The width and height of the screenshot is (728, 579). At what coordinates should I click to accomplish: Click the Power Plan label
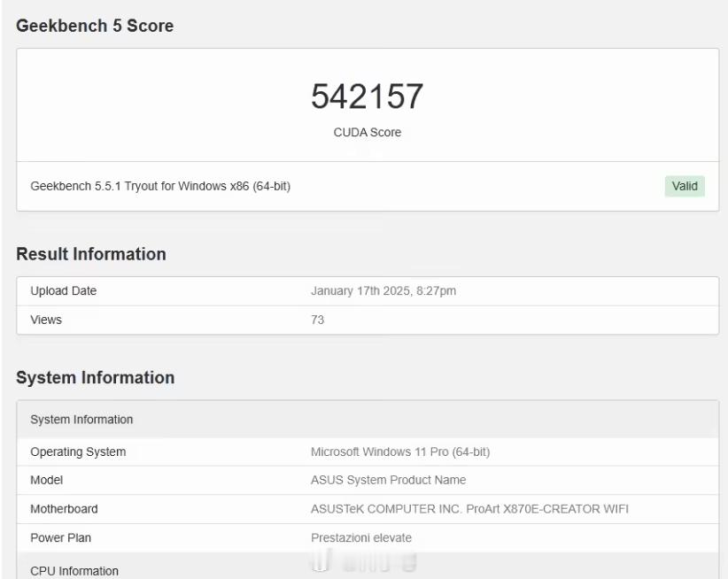(x=61, y=537)
